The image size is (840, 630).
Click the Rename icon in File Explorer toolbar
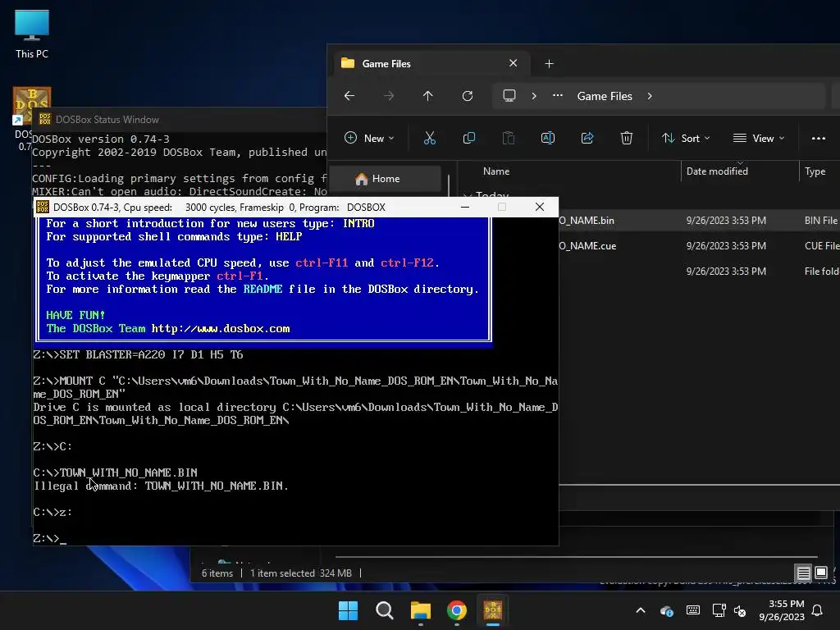(x=547, y=138)
